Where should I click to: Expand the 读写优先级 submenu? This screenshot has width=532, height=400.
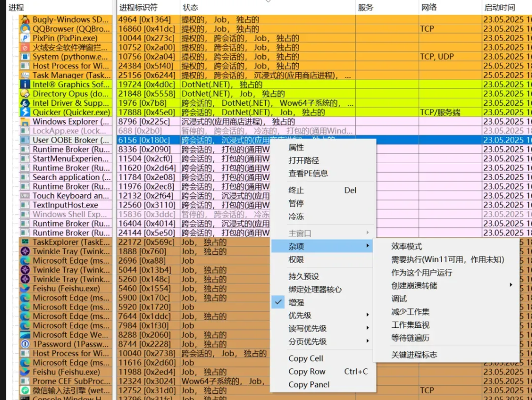coord(323,328)
